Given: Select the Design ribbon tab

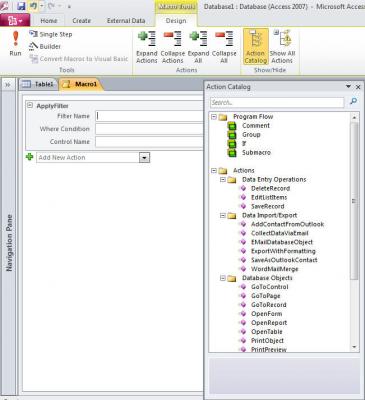Looking at the screenshot, I should [176, 21].
